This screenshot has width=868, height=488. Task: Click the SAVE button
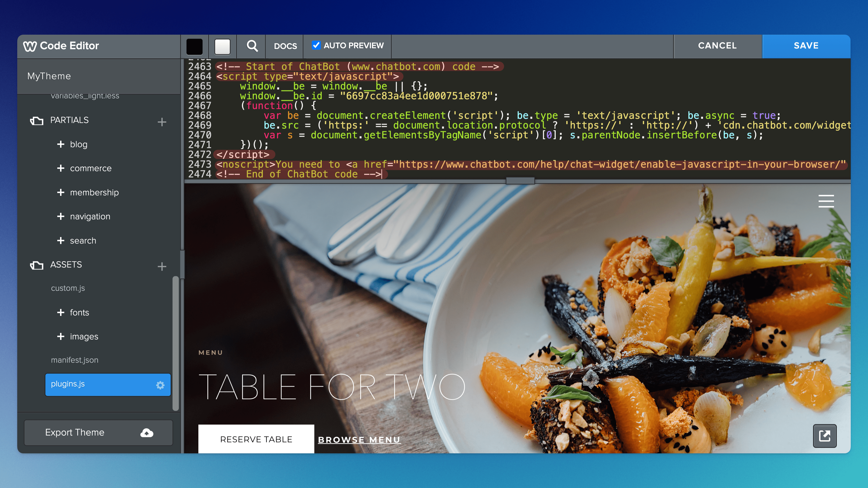(806, 46)
